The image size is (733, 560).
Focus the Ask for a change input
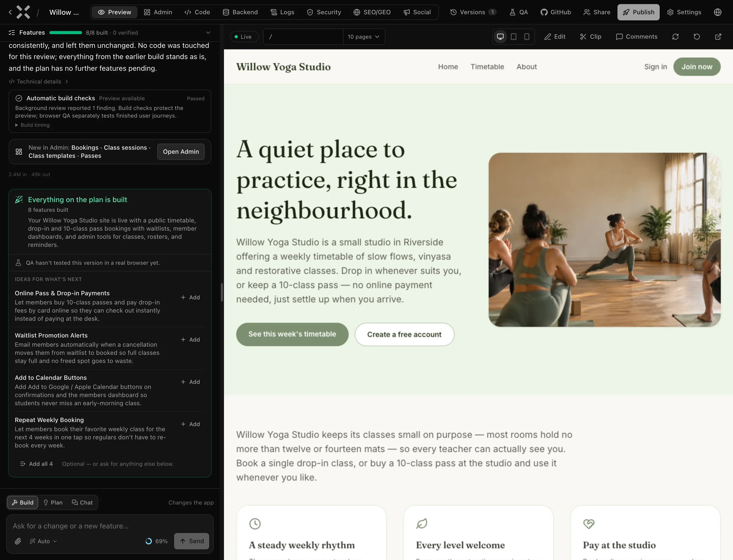click(x=110, y=526)
